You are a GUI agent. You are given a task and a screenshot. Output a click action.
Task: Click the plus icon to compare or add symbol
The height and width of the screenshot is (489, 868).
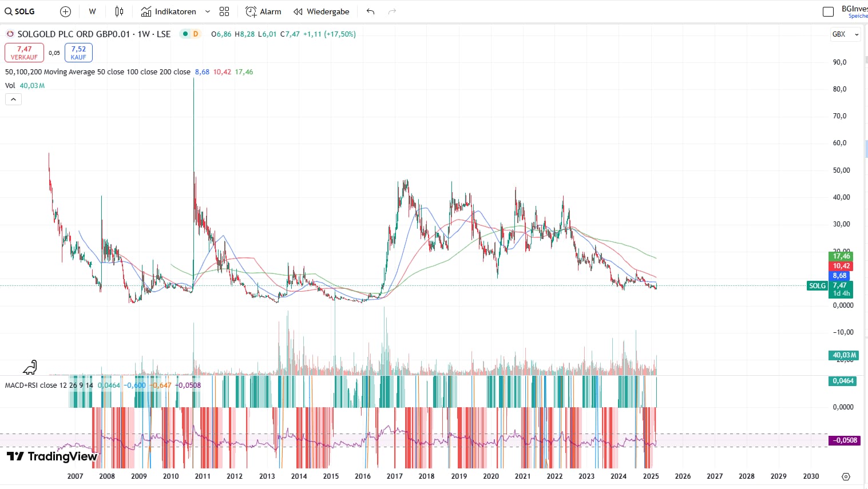pos(66,11)
